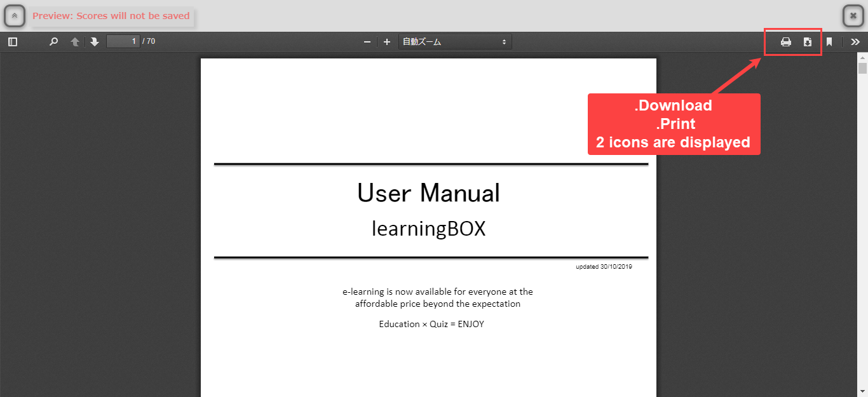Go to the previous page arrow
The image size is (868, 397).
pyautogui.click(x=75, y=42)
